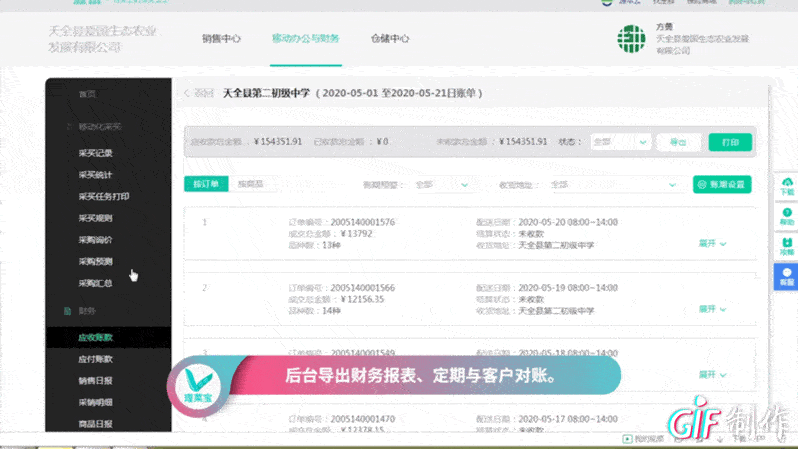This screenshot has height=449, width=798.
Task: Open the 移动办公与财务 tab
Action: (305, 39)
